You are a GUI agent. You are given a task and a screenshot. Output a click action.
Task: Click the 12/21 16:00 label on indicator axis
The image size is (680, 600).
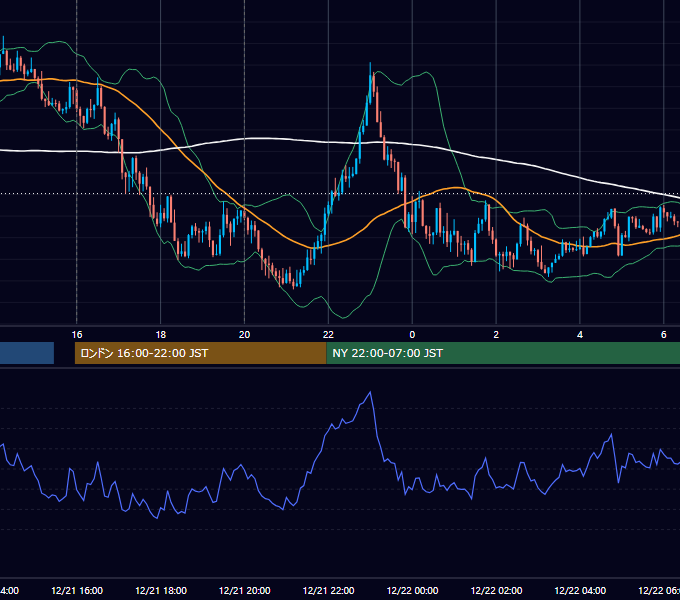coord(77,590)
